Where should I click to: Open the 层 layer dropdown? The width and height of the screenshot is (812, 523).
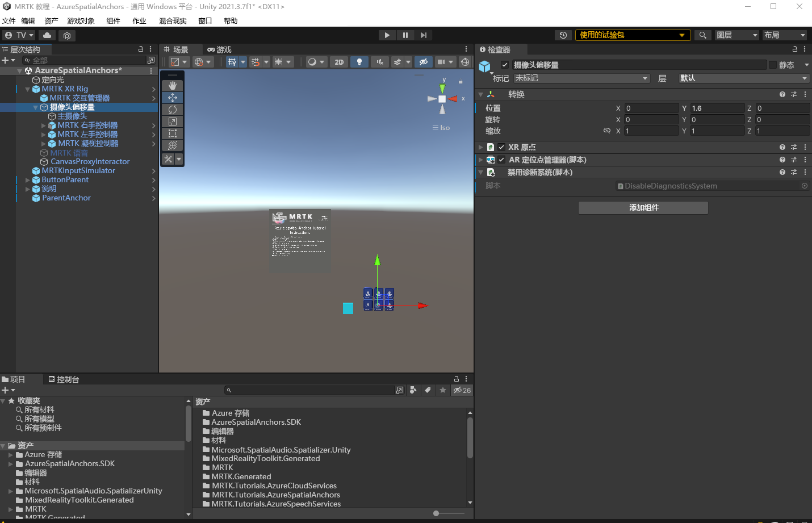tap(744, 78)
